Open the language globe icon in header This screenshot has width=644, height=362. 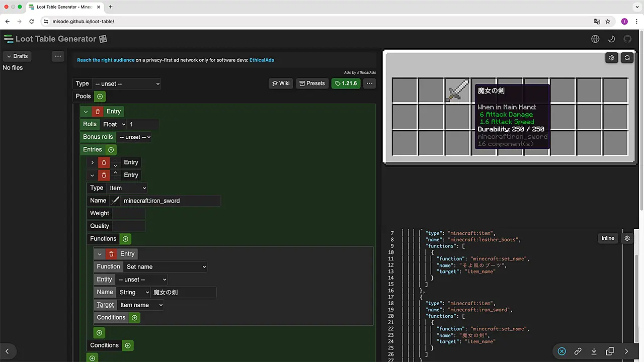click(x=596, y=39)
